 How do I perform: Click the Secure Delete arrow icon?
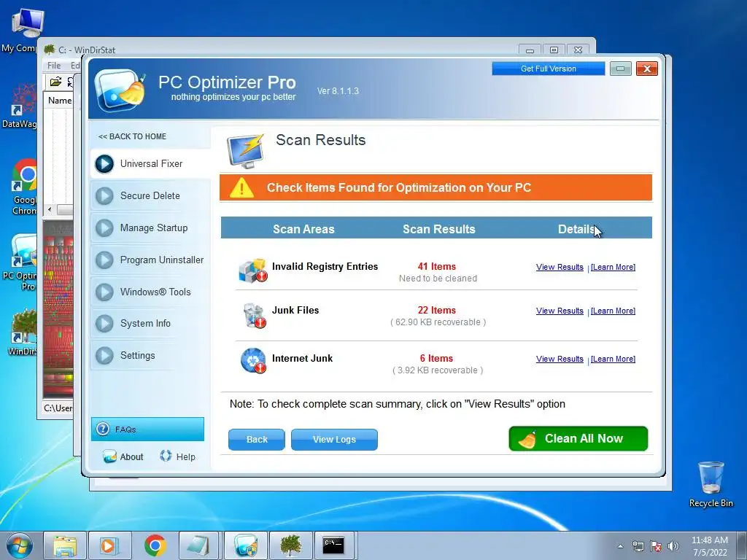[104, 195]
